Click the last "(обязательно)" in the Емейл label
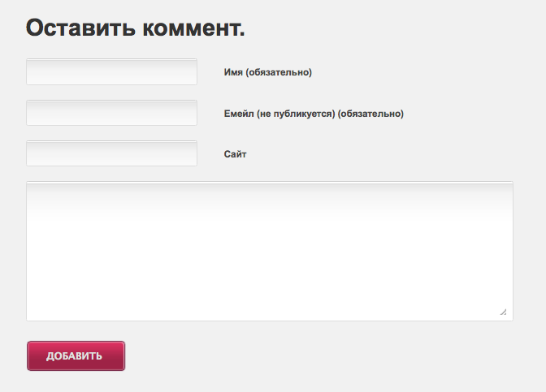Screen dimensions: 546x392 (371, 114)
